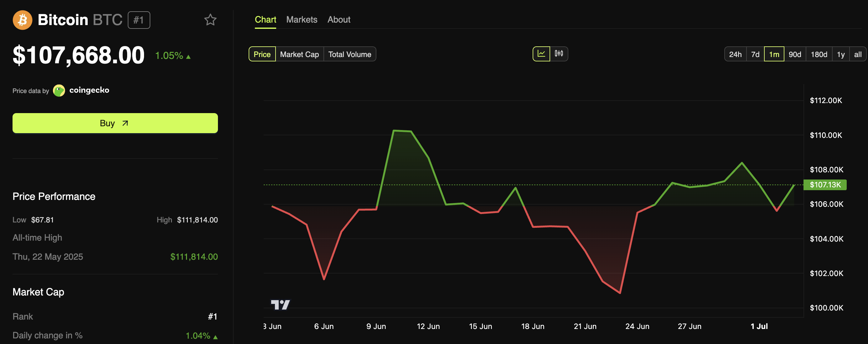868x344 pixels.
Task: Click the Bitcoin logo icon
Action: coord(23,20)
